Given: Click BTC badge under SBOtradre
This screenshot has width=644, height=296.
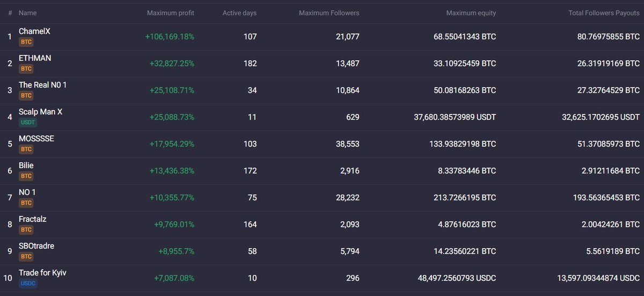Looking at the screenshot, I should (x=26, y=257).
